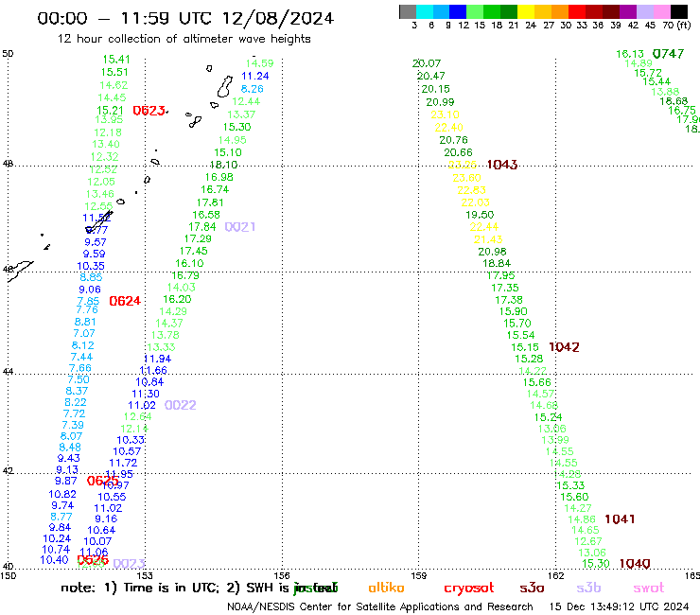Click the blue wave height 11.94

pos(157,359)
